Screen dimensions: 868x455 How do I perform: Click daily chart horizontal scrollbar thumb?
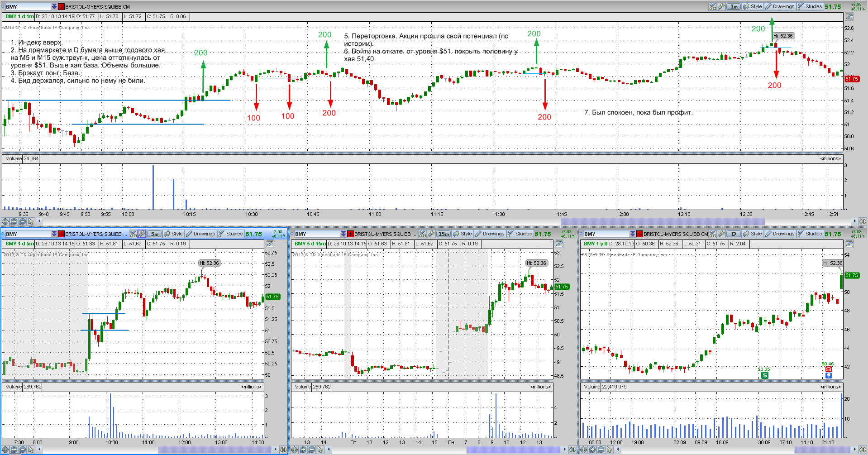click(822, 450)
